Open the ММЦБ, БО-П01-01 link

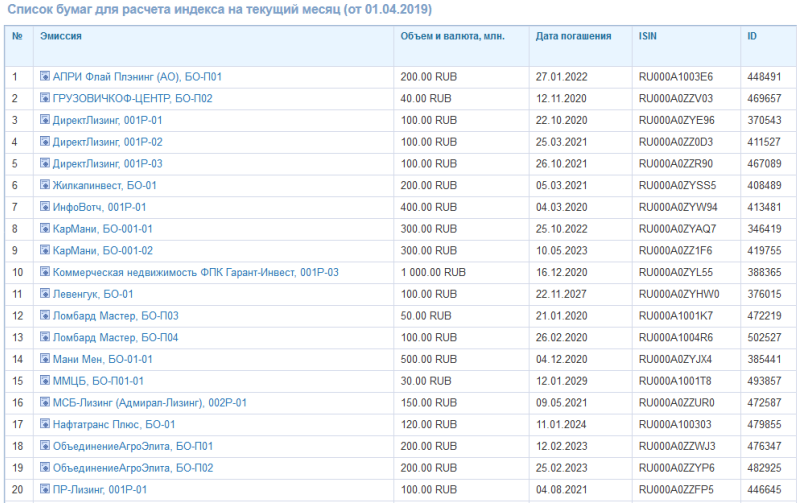(x=98, y=381)
